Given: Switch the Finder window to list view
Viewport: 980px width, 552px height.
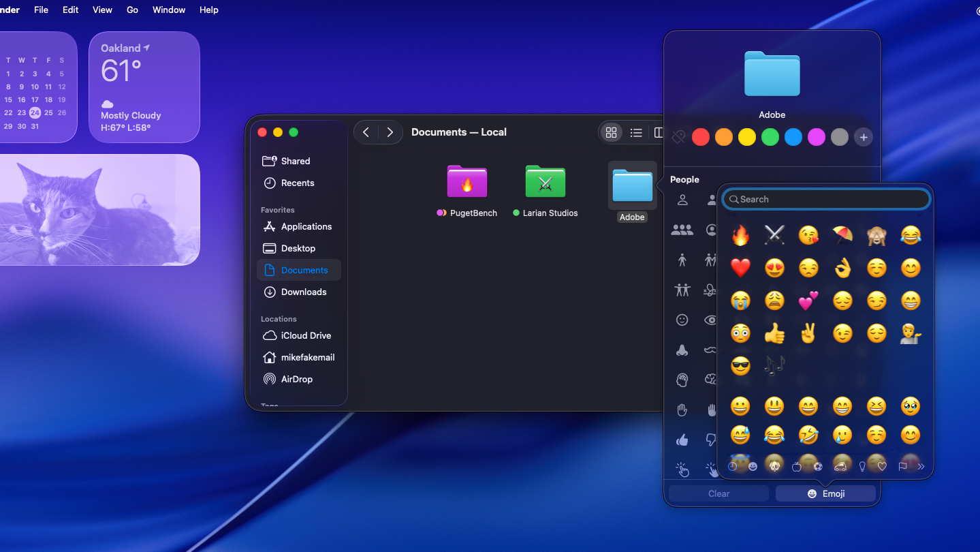Looking at the screenshot, I should tap(636, 132).
